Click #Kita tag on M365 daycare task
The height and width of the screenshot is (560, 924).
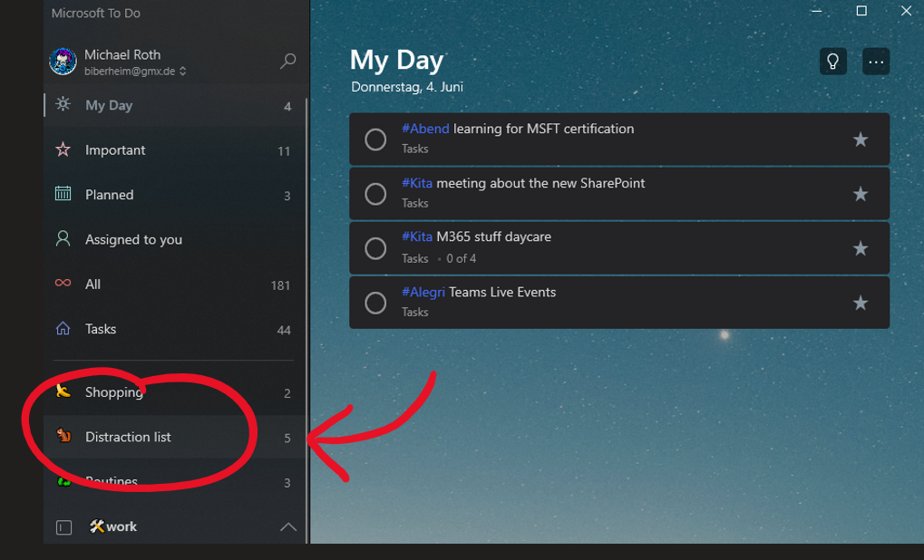[416, 237]
